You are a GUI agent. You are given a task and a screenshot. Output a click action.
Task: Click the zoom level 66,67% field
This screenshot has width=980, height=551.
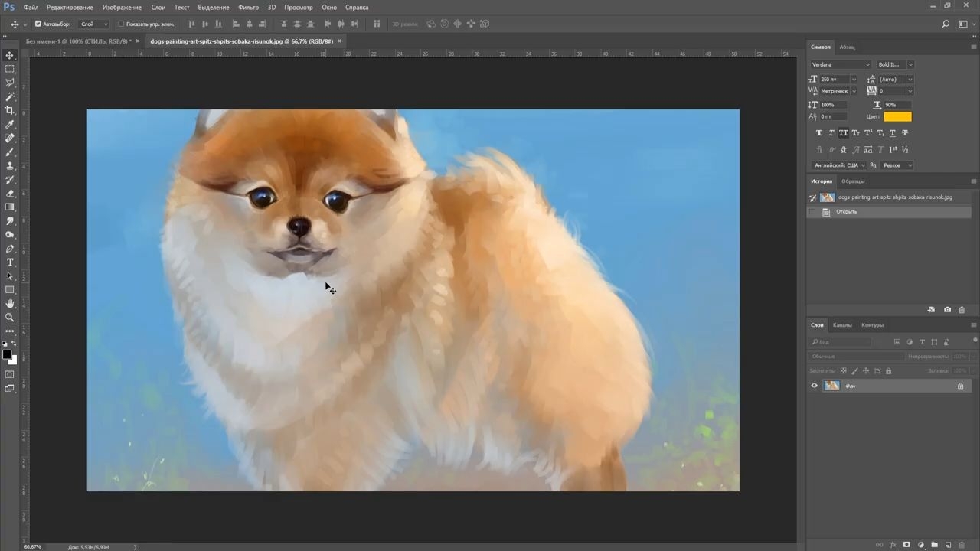point(33,547)
